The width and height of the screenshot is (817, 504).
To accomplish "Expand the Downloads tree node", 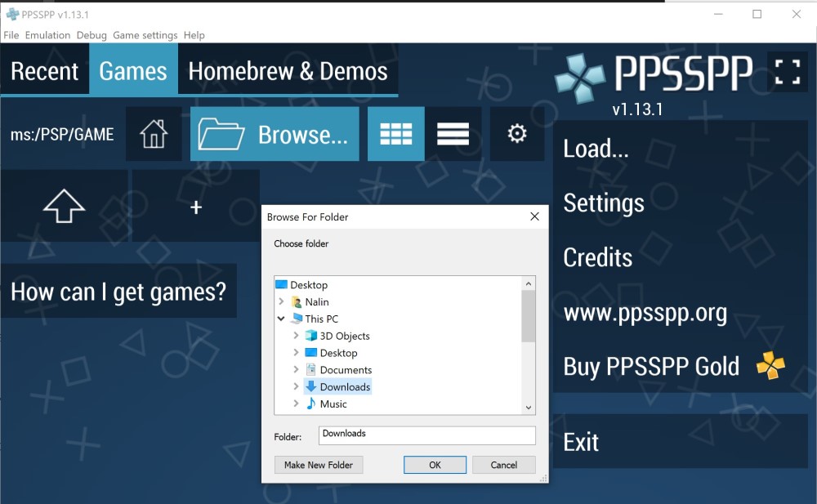I will coord(296,386).
